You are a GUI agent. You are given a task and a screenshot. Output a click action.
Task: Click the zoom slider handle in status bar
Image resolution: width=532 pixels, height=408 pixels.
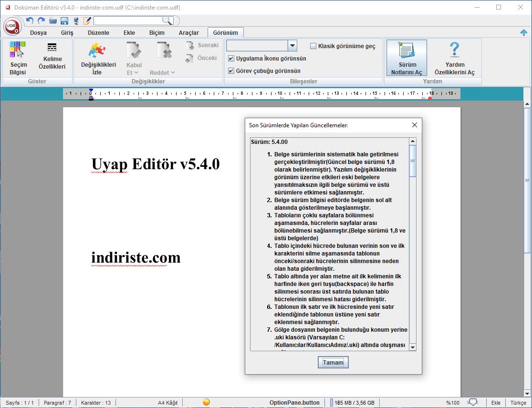point(472,402)
